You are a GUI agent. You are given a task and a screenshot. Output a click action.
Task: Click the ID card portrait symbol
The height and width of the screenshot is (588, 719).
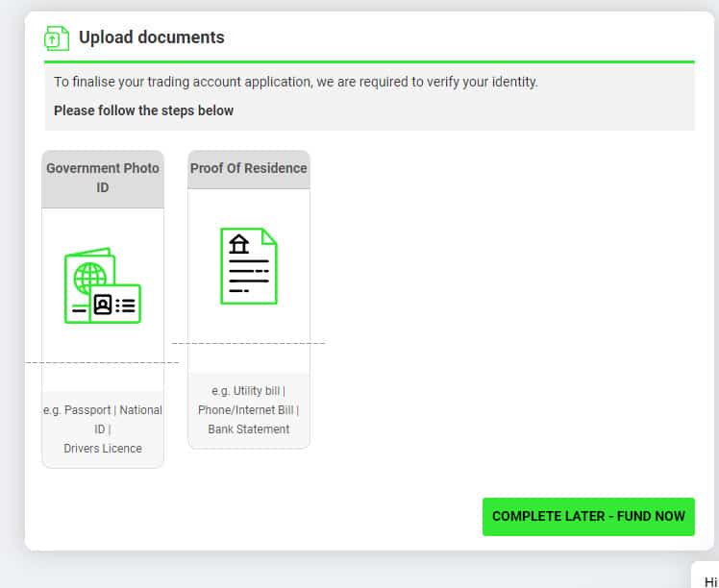tap(103, 305)
